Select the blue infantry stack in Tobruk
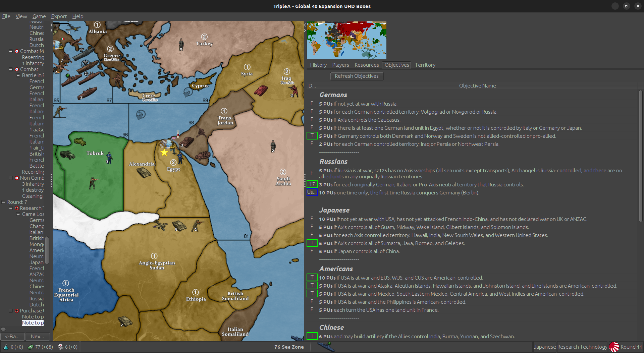 (109, 158)
